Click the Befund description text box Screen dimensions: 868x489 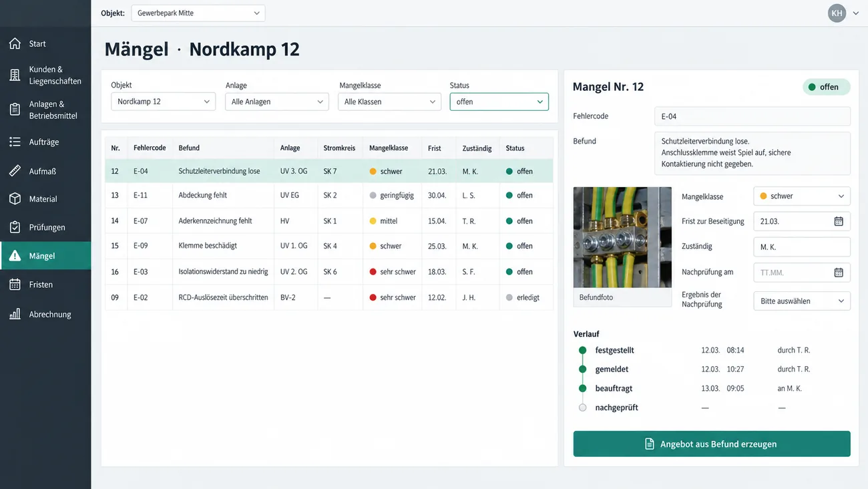pyautogui.click(x=752, y=153)
